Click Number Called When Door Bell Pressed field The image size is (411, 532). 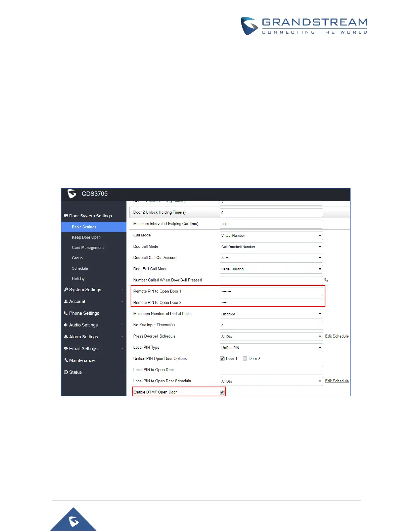point(271,280)
